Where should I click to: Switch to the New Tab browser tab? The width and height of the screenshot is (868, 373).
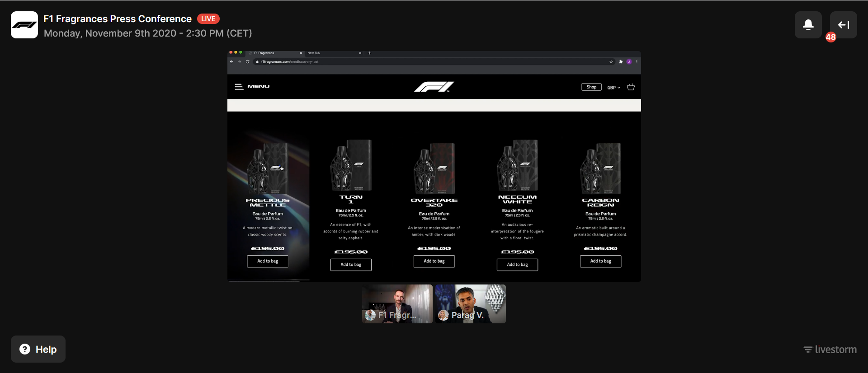[335, 53]
